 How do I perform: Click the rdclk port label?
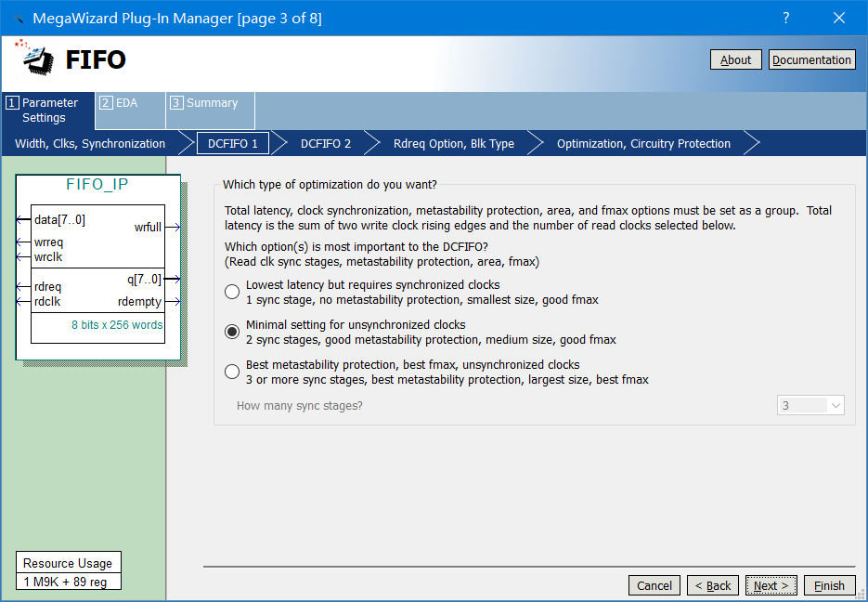tap(47, 302)
